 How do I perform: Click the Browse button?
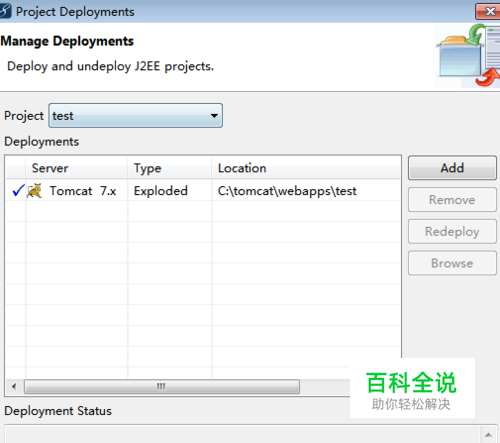pyautogui.click(x=452, y=263)
